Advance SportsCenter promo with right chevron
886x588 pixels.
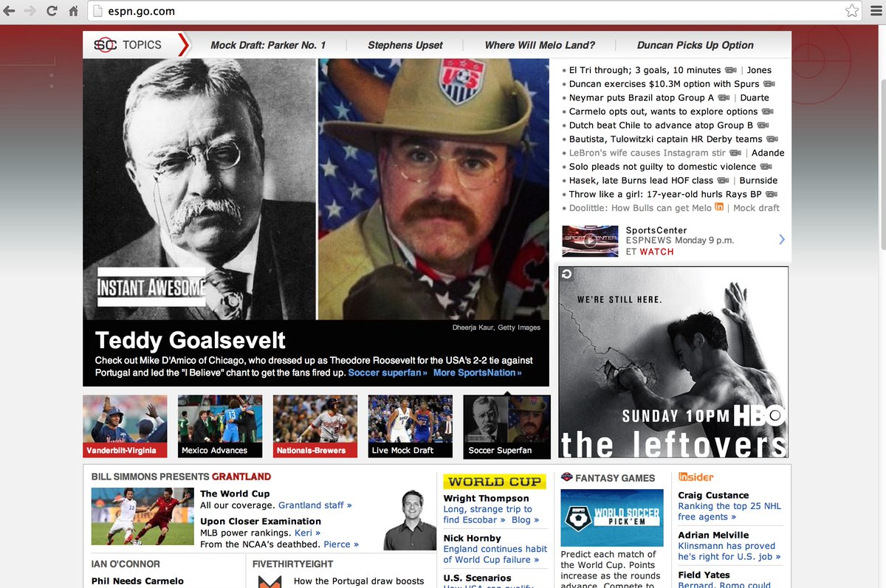click(782, 240)
